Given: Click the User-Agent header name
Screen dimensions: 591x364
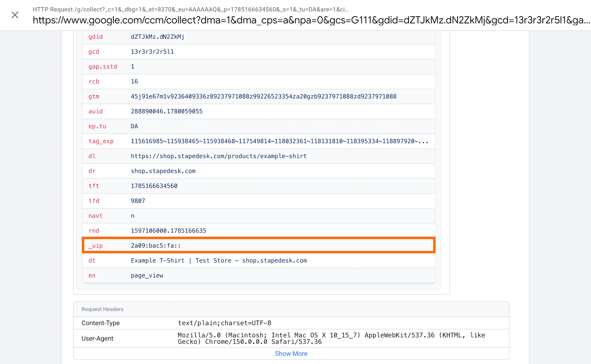Looking at the screenshot, I should tap(97, 338).
